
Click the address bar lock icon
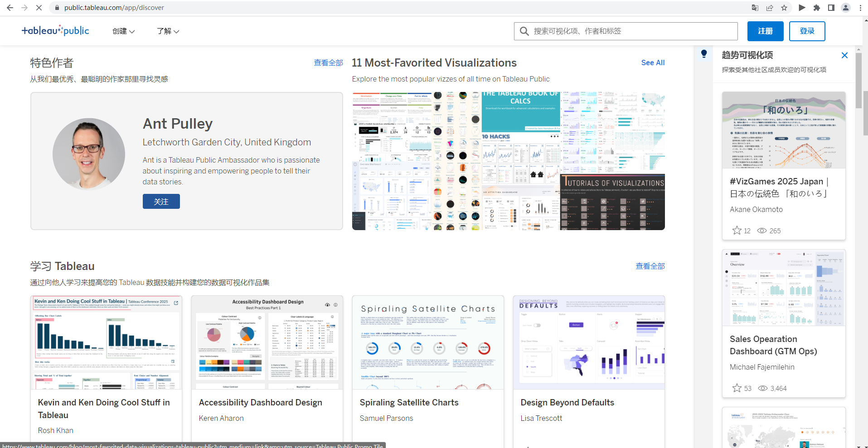point(57,8)
